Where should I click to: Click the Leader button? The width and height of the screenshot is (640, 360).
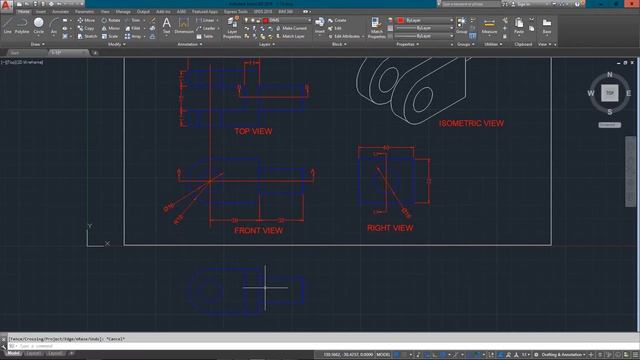point(206,28)
